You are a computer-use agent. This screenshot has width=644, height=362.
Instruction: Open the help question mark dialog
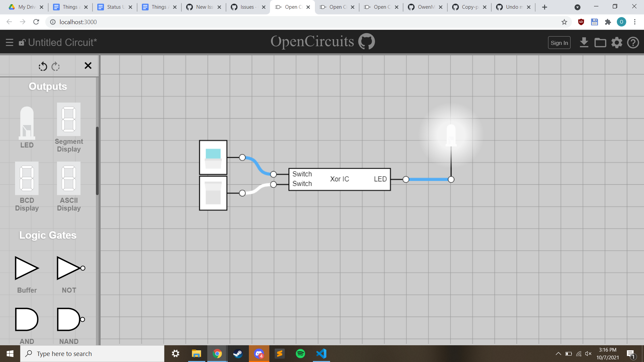tap(633, 43)
